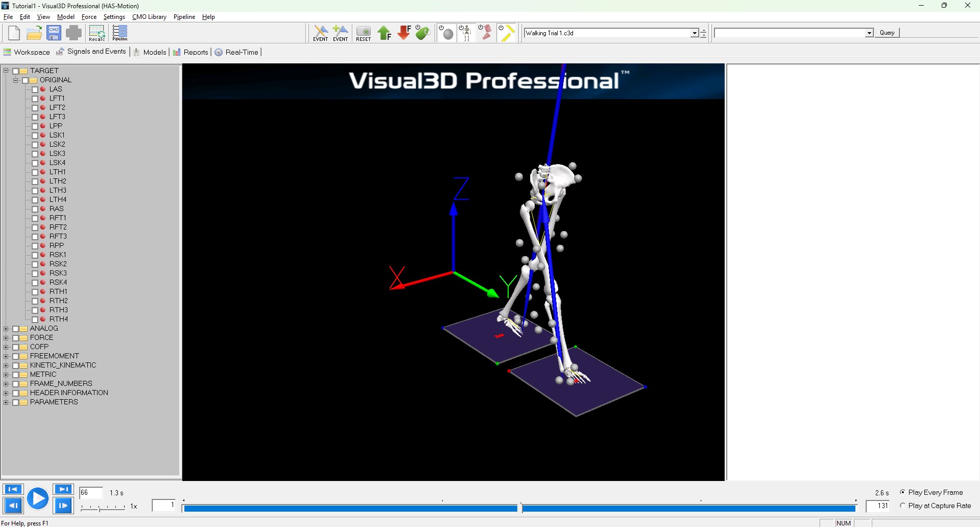
Task: Open the Walking Trial 1.c3d file dropdown
Action: point(695,33)
